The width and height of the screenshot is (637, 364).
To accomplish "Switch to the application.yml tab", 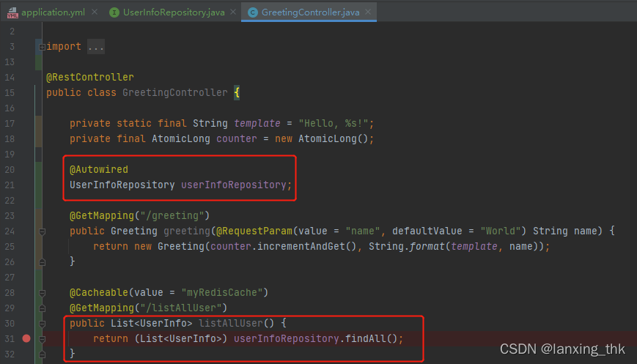I will 54,12.
